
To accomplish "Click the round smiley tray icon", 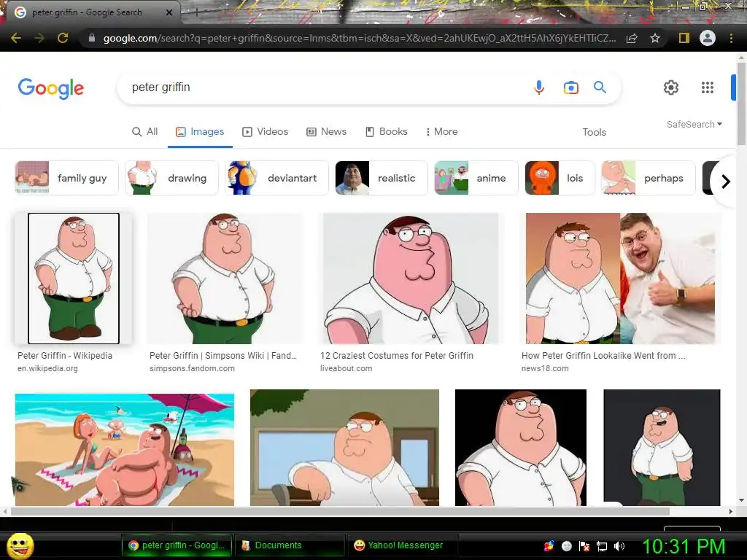I will (x=566, y=546).
